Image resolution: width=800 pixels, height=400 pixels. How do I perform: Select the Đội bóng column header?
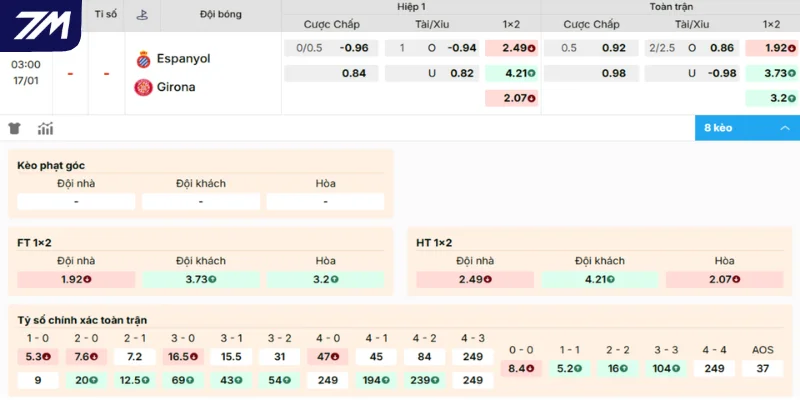220,15
